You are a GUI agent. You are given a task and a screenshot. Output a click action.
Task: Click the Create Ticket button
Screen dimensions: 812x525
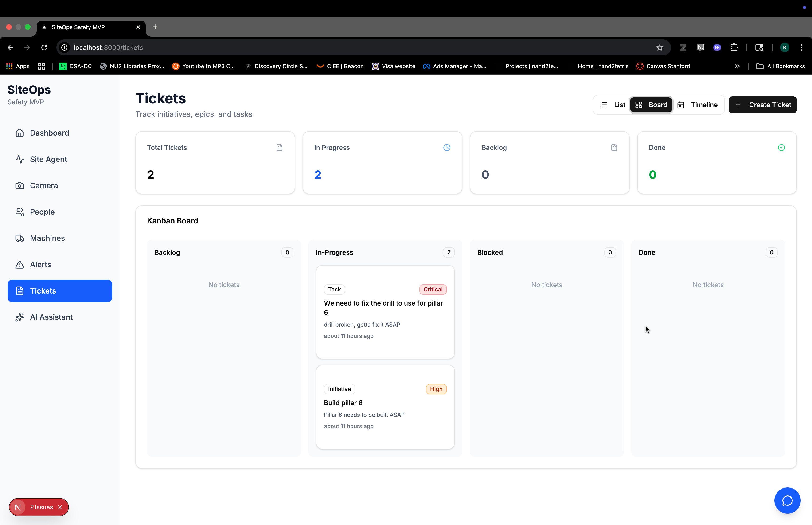click(x=762, y=105)
